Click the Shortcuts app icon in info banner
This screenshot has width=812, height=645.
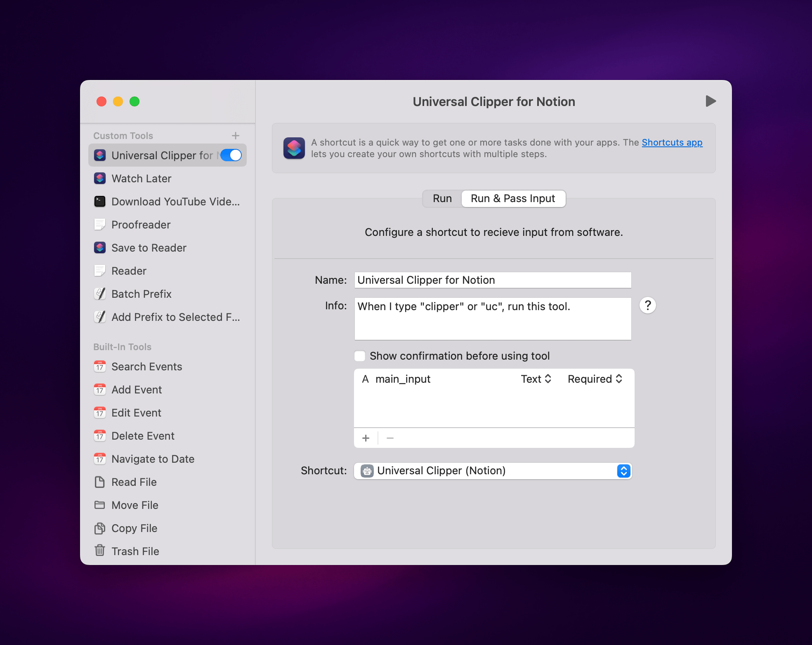294,148
